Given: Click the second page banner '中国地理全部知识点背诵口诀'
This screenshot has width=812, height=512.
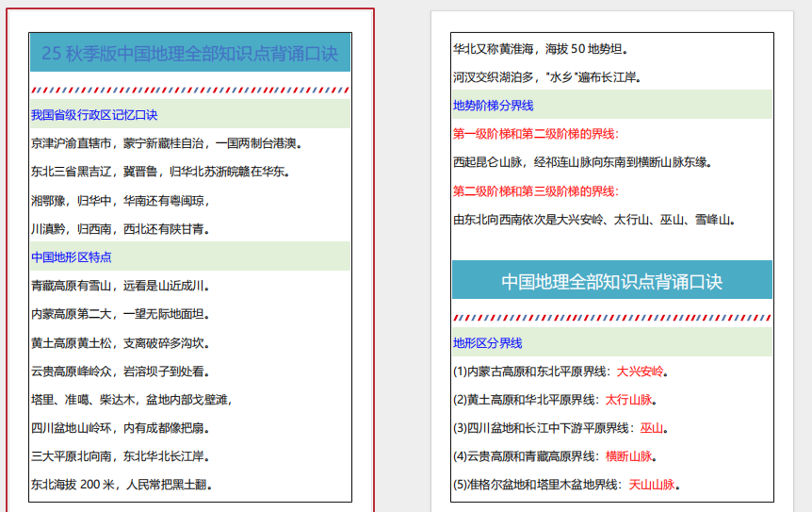Looking at the screenshot, I should click(x=611, y=281).
